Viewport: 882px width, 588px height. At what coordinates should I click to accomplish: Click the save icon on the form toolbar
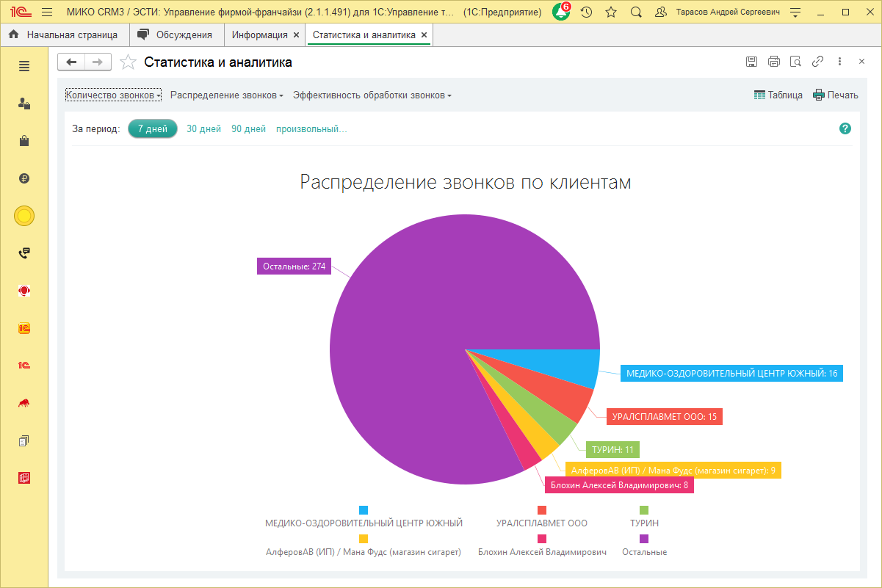click(x=751, y=62)
